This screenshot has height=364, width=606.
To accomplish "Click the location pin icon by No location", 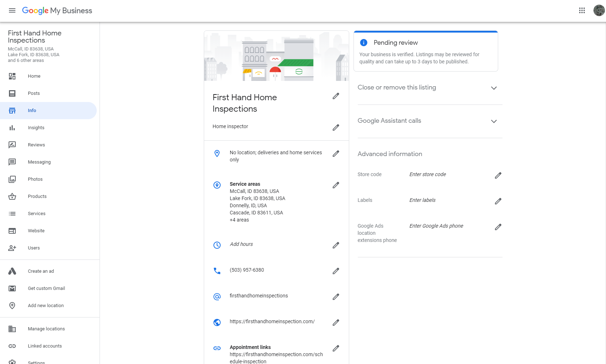I will coord(217,154).
